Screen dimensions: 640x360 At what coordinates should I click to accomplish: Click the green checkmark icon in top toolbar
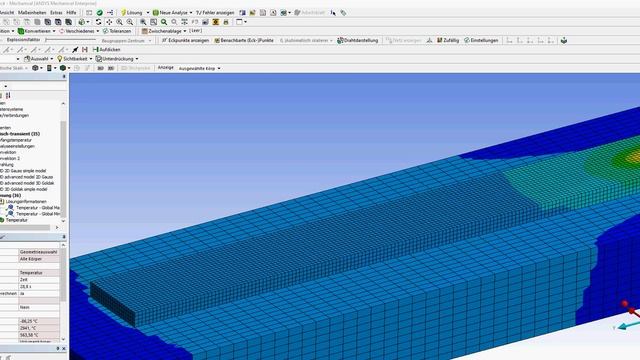(x=100, y=13)
